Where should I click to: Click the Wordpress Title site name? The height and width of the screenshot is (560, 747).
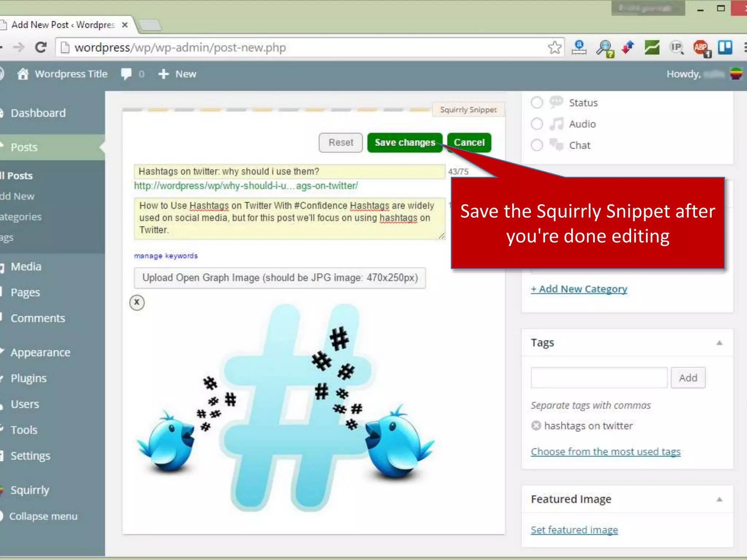(x=71, y=74)
